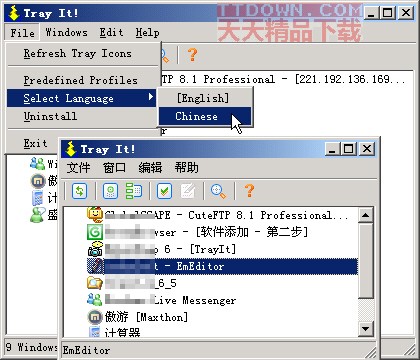Expand the Select Language submenu
The height and width of the screenshot is (360, 420).
tap(82, 98)
